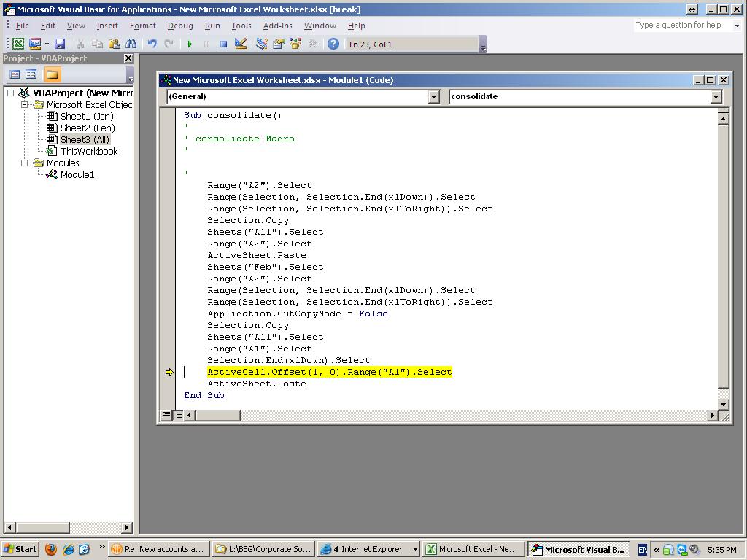Click the highlighted ActiveCell.Offset code line

[329, 372]
